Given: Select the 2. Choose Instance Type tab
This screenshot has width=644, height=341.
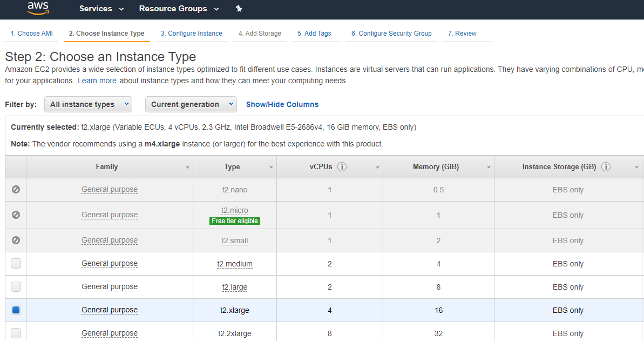Looking at the screenshot, I should coord(107,34).
